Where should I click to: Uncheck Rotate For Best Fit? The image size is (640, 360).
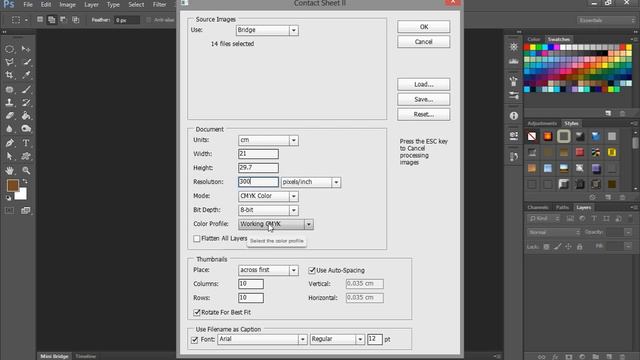click(x=197, y=312)
